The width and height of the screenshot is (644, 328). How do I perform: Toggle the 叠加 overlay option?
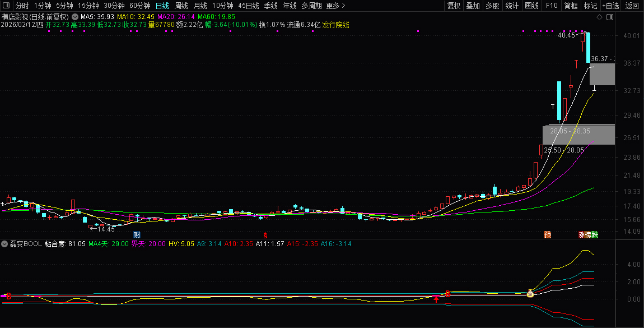click(x=473, y=6)
